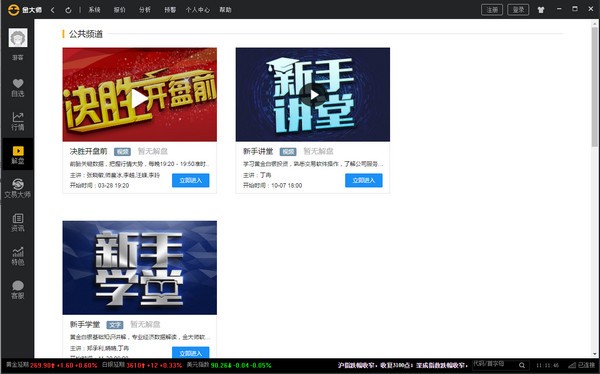The width and height of the screenshot is (600, 374).
Task: Open the skin shirt icon
Action: pyautogui.click(x=541, y=10)
